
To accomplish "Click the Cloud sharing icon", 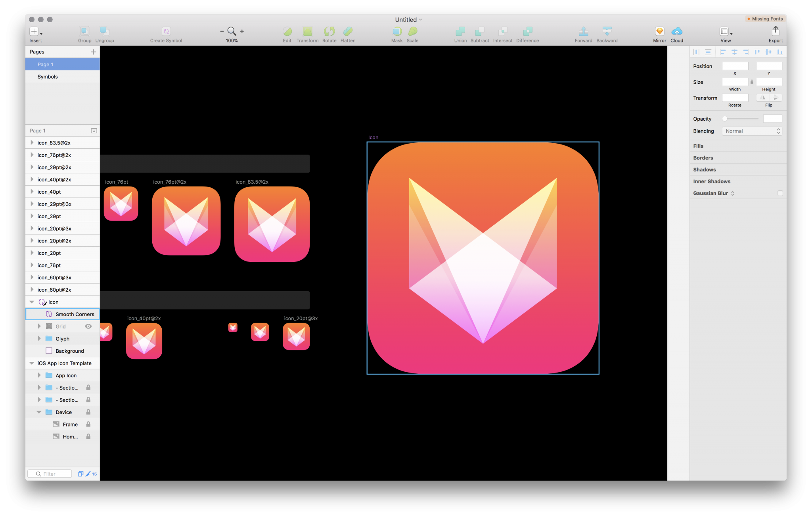I will click(677, 31).
